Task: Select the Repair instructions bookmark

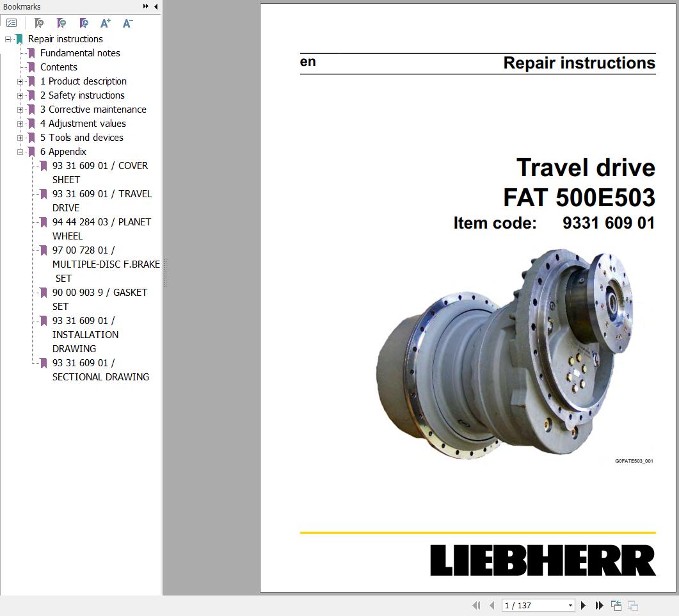Action: pos(65,39)
